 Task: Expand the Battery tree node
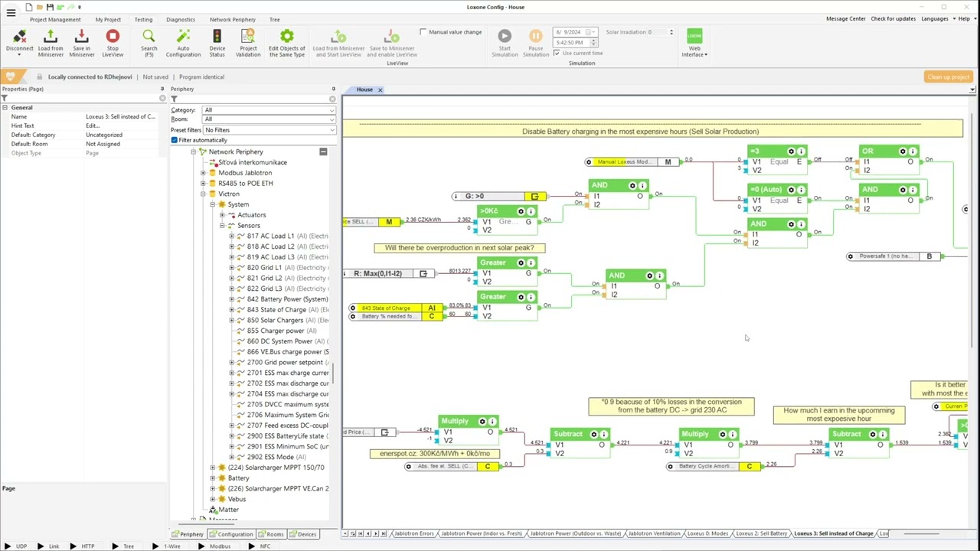213,478
